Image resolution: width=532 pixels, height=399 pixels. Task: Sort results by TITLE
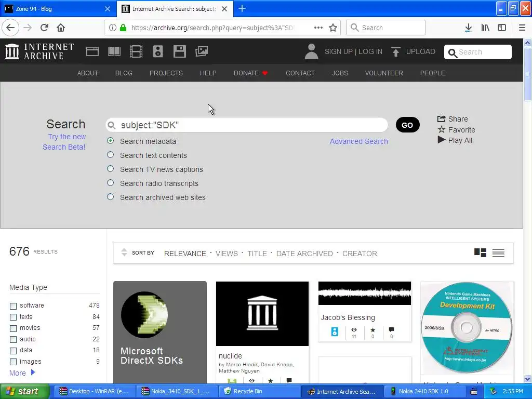pyautogui.click(x=257, y=254)
